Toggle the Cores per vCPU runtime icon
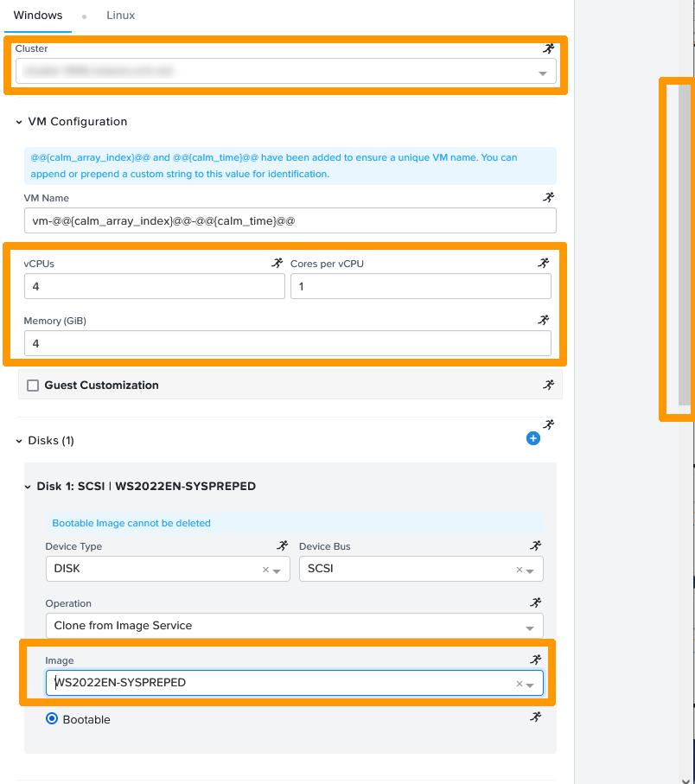 [543, 263]
